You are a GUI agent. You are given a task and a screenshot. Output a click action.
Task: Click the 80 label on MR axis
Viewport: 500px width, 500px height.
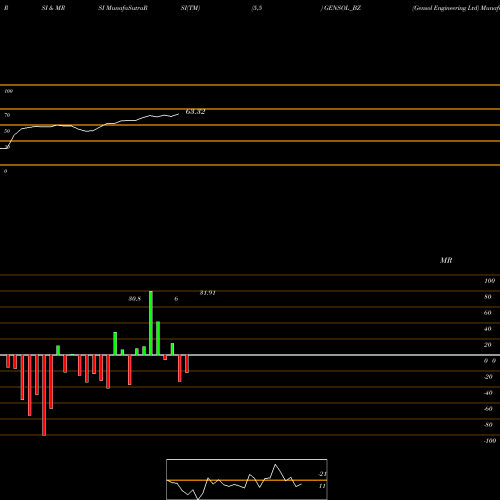click(x=488, y=297)
